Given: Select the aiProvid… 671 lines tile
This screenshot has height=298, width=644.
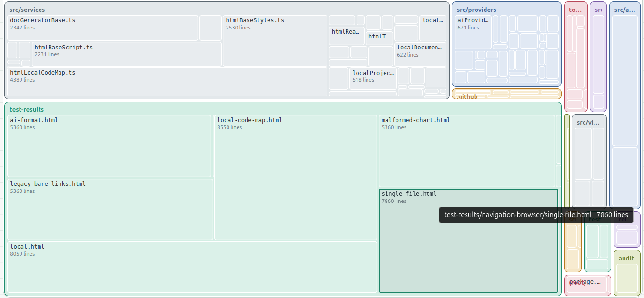Looking at the screenshot, I should [473, 32].
